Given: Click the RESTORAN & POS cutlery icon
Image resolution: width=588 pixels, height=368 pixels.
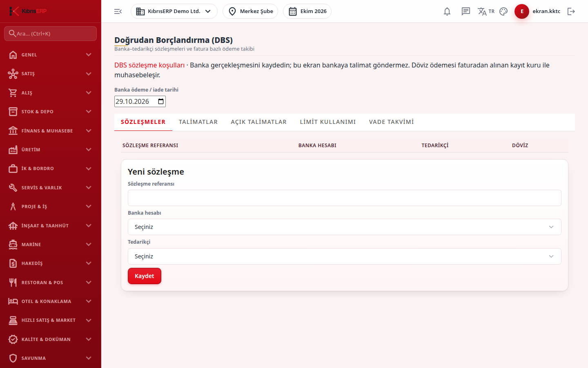Looking at the screenshot, I should (13, 283).
